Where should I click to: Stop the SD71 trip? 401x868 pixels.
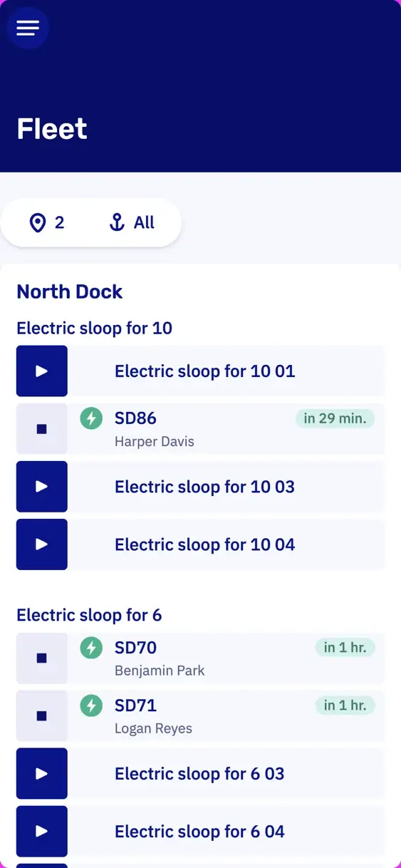click(42, 716)
